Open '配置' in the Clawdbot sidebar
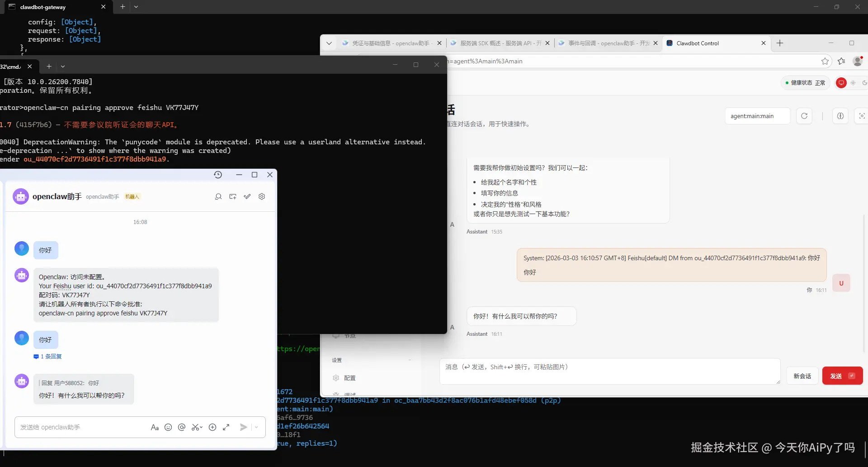868x467 pixels. point(349,378)
